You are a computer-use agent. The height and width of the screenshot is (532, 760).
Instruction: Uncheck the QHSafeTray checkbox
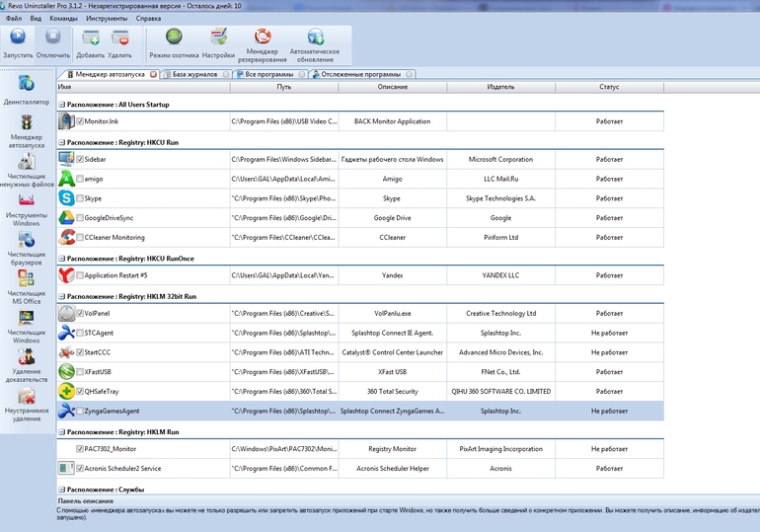pyautogui.click(x=80, y=391)
